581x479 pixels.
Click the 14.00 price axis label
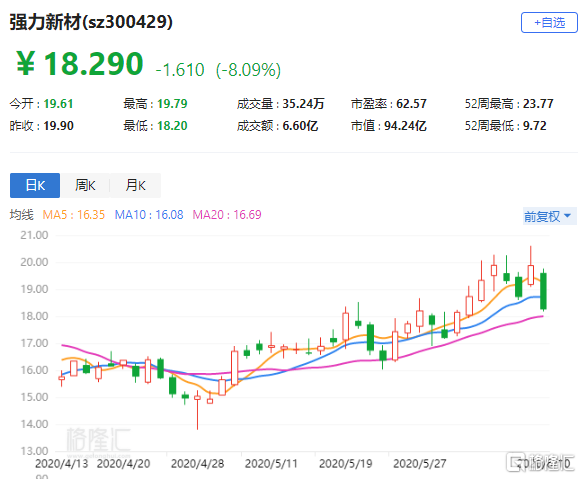point(34,424)
